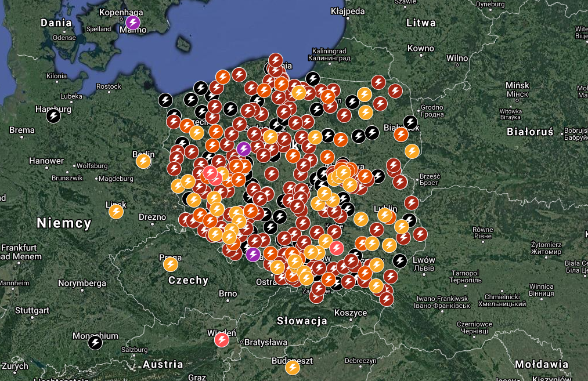
Task: Open the yellow charger marker at Berlin
Action: (143, 161)
